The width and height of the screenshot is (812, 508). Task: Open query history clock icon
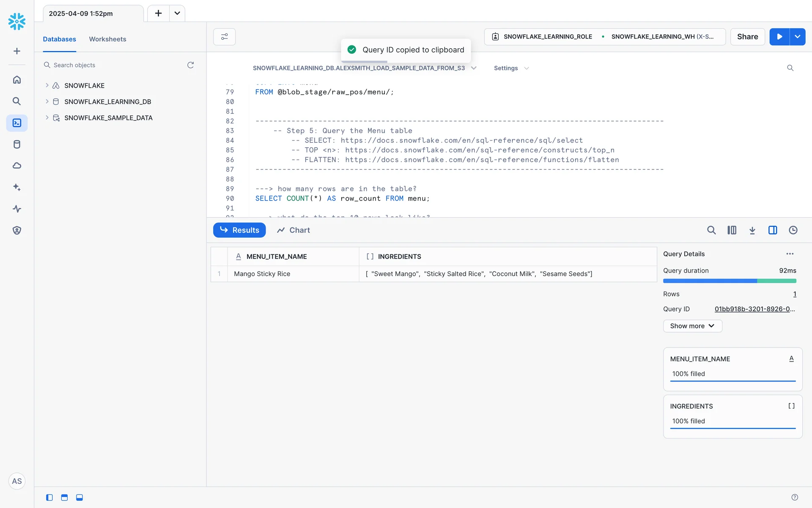[793, 230]
